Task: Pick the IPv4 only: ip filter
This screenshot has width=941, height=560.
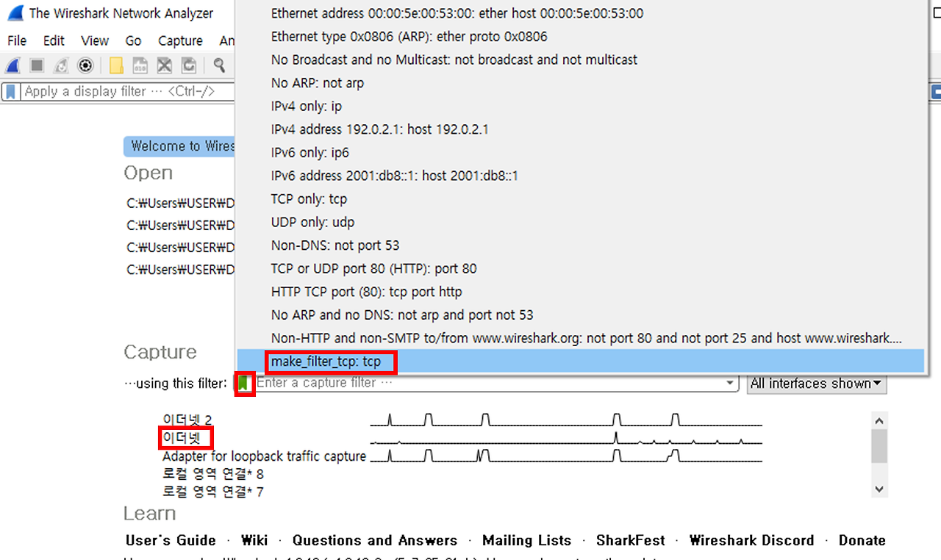Action: [579, 106]
